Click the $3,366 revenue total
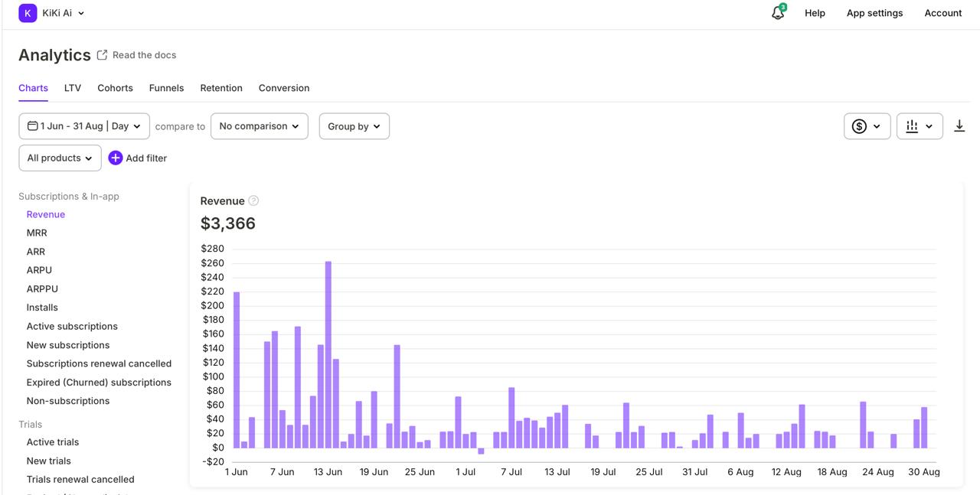 [x=228, y=223]
